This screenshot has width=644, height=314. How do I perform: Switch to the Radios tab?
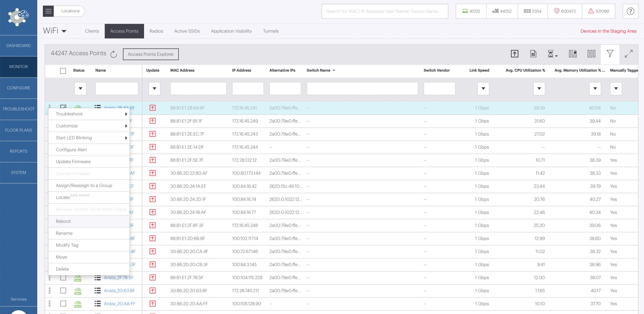click(156, 31)
